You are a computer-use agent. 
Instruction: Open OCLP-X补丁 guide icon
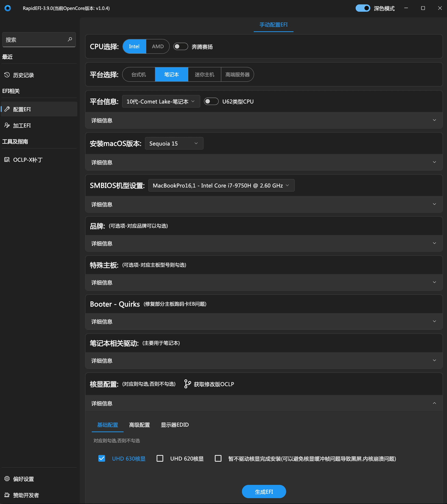(7, 159)
